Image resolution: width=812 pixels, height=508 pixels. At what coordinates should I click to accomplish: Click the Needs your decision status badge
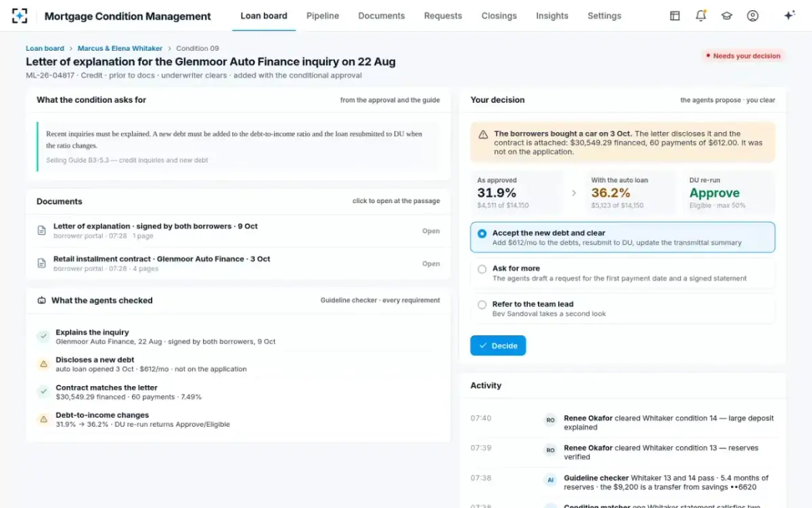click(743, 56)
